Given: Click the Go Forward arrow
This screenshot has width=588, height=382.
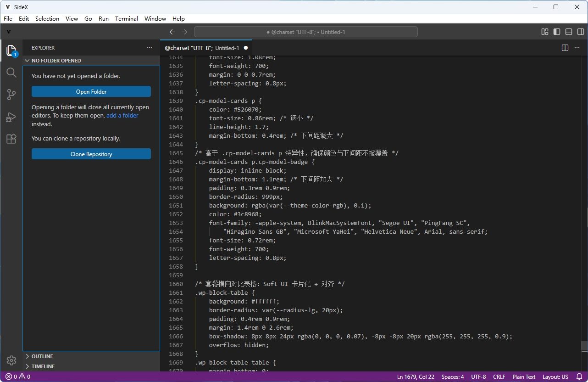Looking at the screenshot, I should pos(184,32).
